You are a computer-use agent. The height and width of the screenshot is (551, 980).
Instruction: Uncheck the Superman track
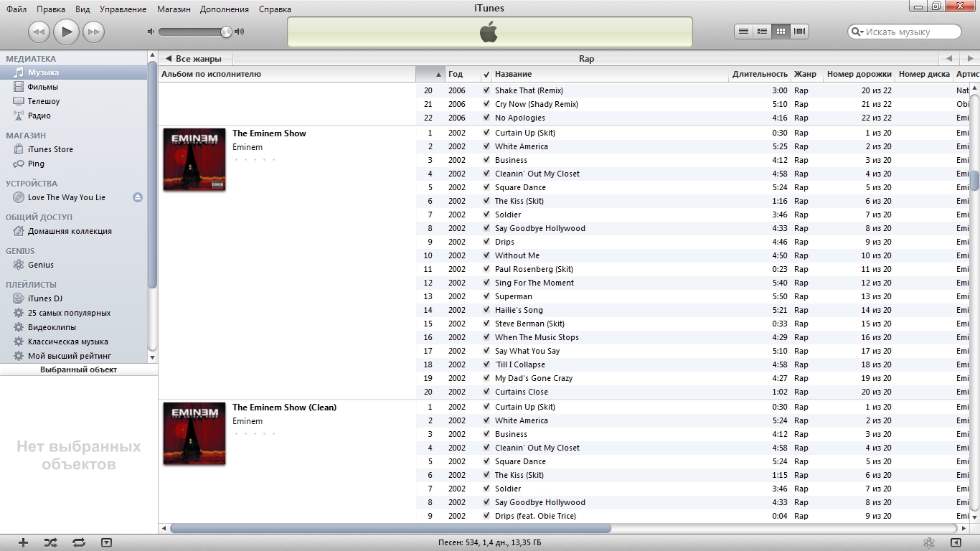pyautogui.click(x=486, y=296)
